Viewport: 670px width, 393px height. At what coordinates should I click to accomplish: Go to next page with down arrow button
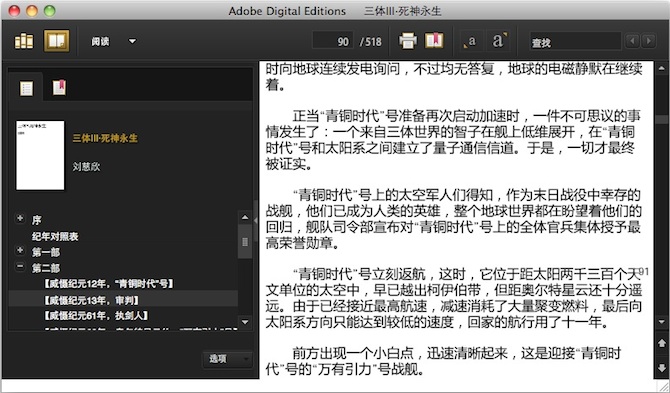coord(661,367)
